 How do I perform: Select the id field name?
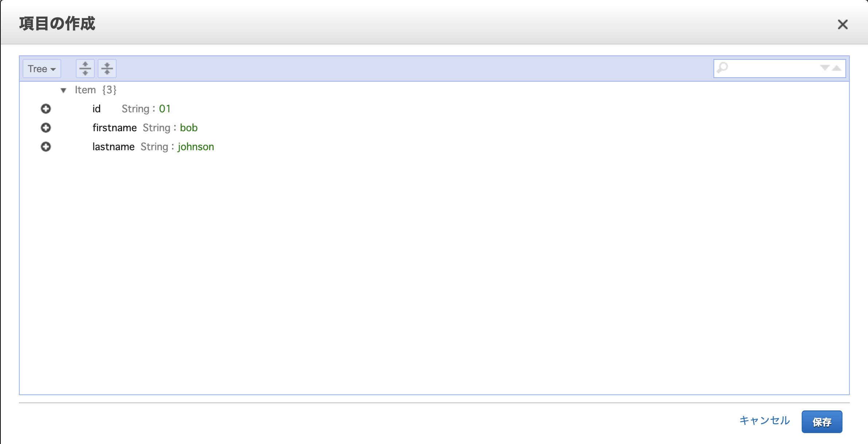coord(97,109)
